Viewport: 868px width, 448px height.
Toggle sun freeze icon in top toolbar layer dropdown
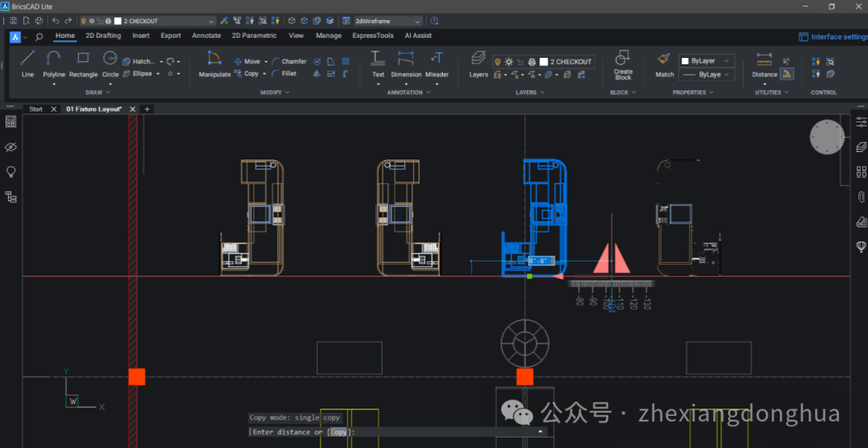[92, 21]
